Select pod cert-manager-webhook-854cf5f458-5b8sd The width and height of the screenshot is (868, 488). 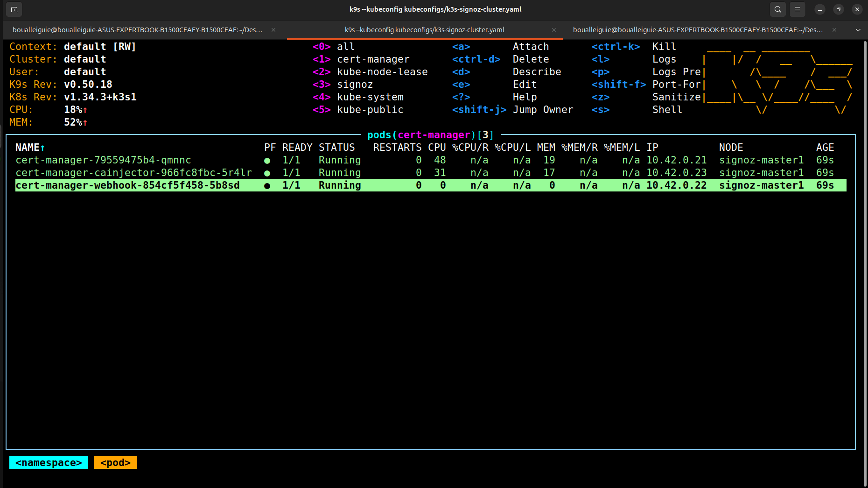(431, 185)
